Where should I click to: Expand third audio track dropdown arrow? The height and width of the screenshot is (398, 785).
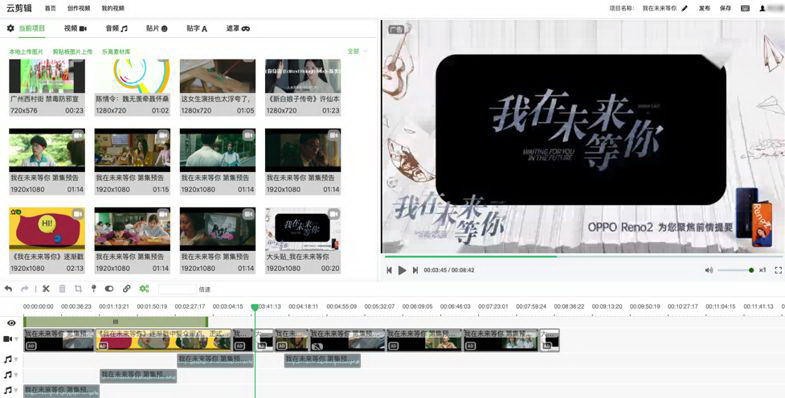tap(16, 389)
